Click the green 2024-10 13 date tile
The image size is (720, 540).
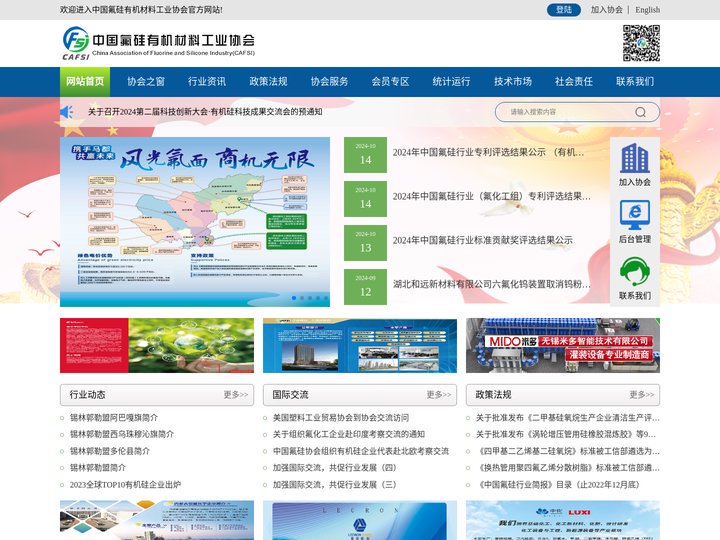(x=366, y=243)
